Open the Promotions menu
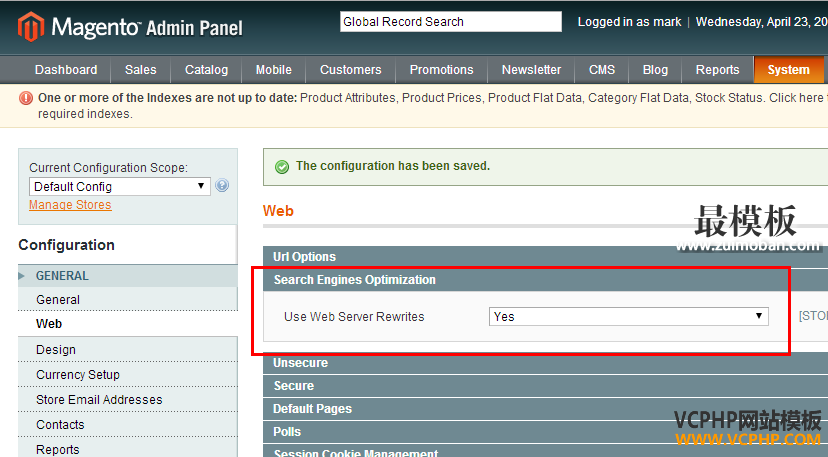 point(441,70)
